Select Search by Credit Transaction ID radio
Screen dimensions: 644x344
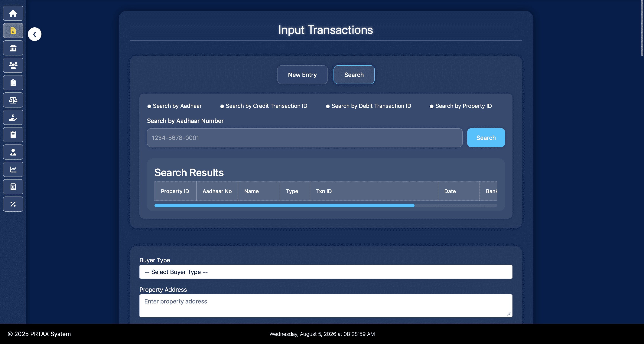222,106
